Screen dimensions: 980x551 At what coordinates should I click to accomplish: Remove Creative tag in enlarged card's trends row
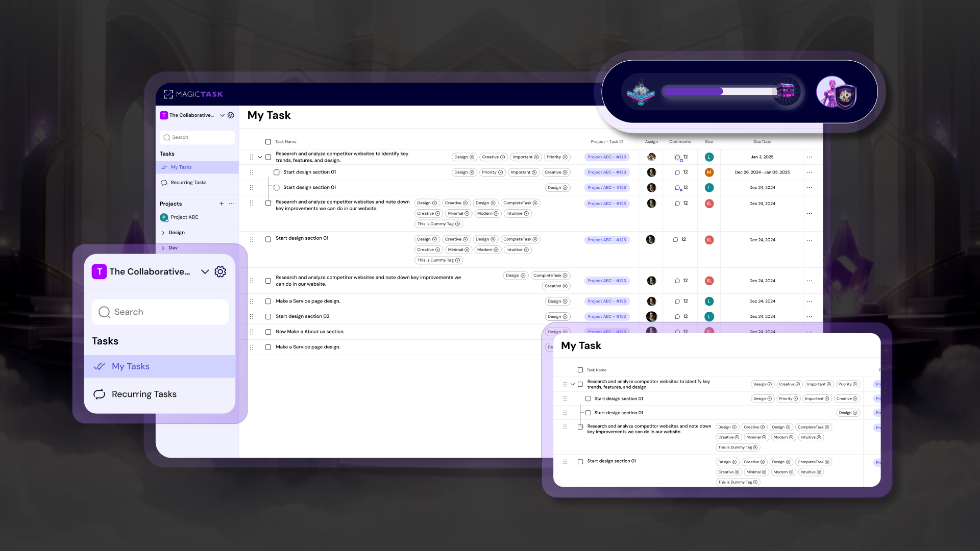click(x=797, y=384)
